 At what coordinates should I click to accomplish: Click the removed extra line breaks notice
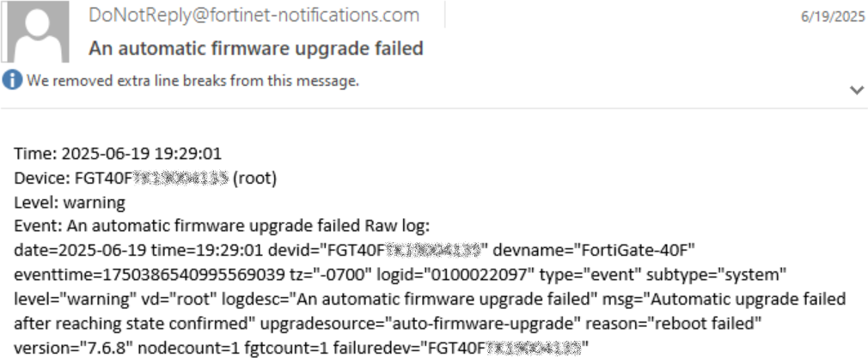point(193,82)
